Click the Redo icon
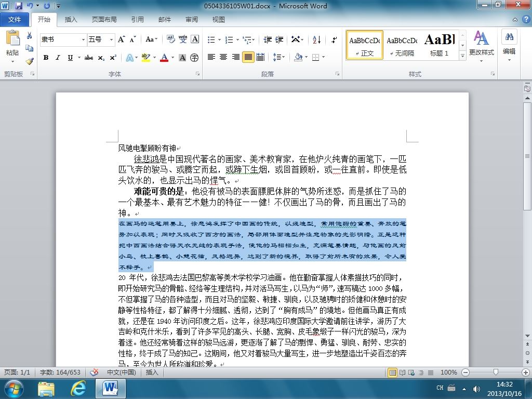This screenshot has height=399, width=532. (x=47, y=6)
